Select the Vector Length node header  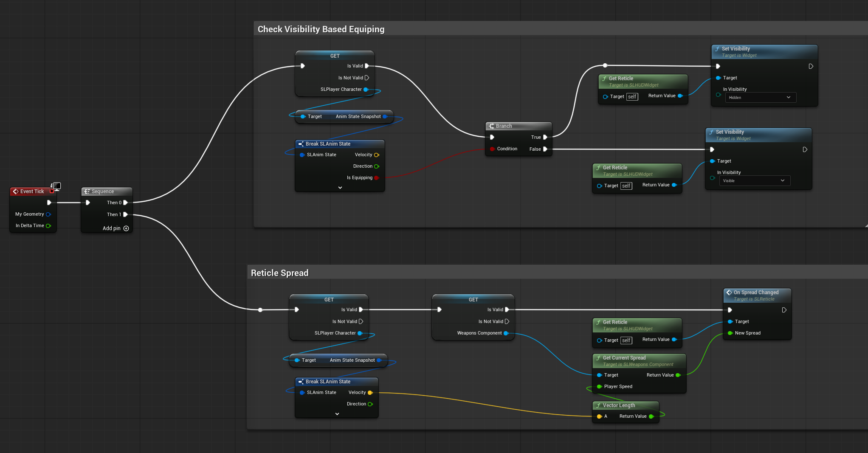click(x=626, y=405)
